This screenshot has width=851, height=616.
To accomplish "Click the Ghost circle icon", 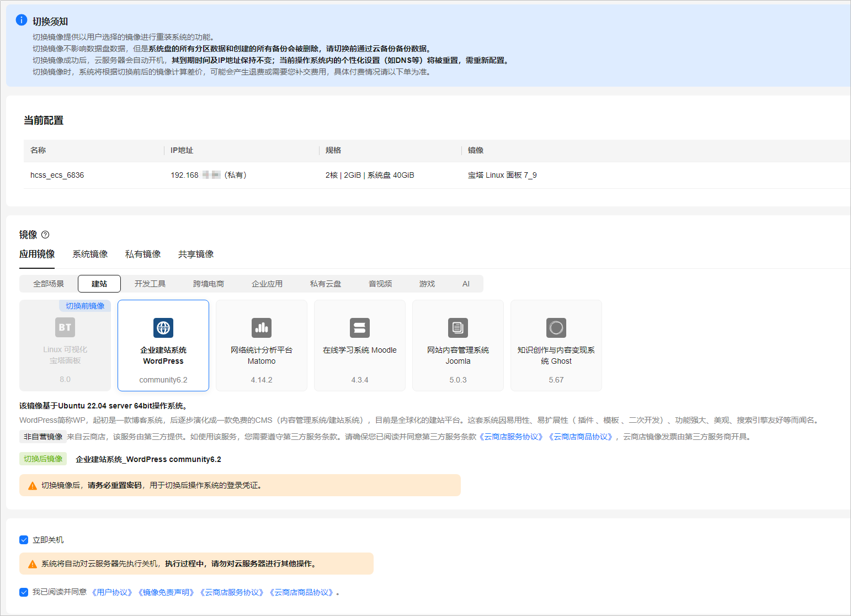I will (556, 328).
